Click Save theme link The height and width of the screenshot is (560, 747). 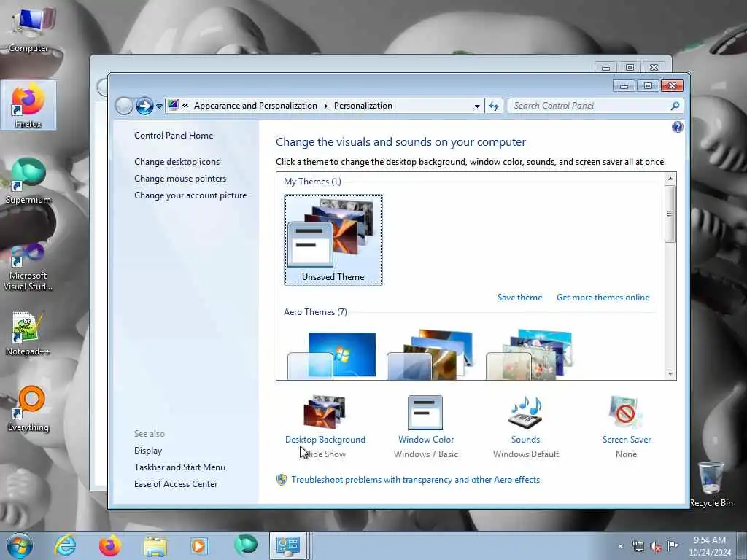[519, 297]
